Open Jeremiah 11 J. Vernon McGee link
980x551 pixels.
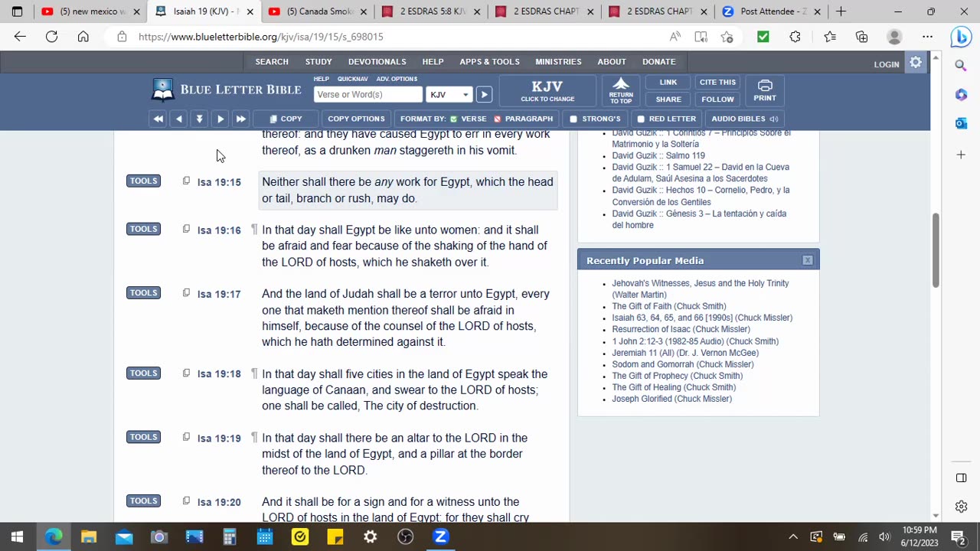pyautogui.click(x=685, y=353)
